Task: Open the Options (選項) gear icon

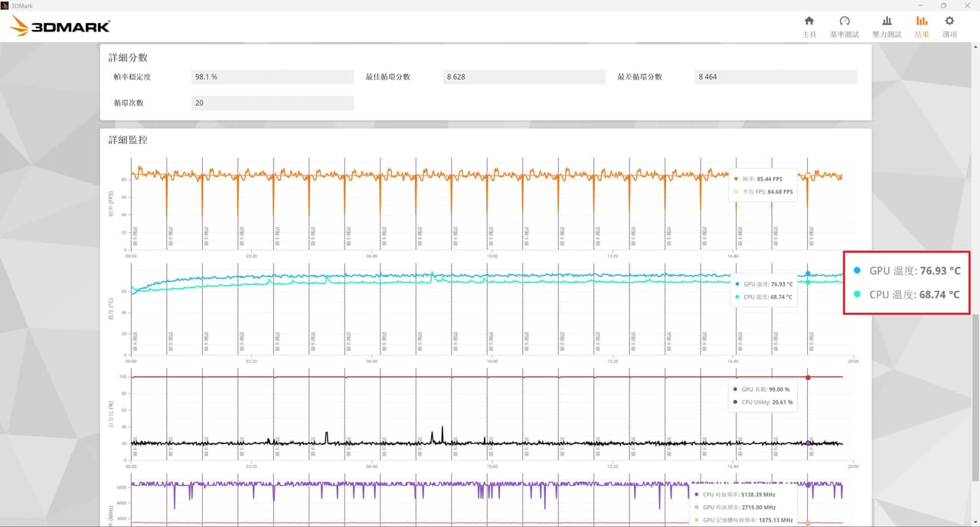Action: (949, 21)
